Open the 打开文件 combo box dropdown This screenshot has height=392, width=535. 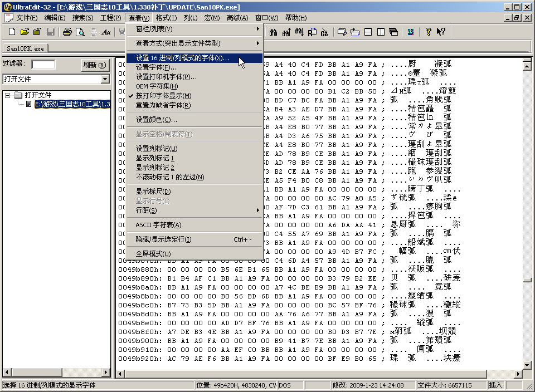pyautogui.click(x=105, y=79)
